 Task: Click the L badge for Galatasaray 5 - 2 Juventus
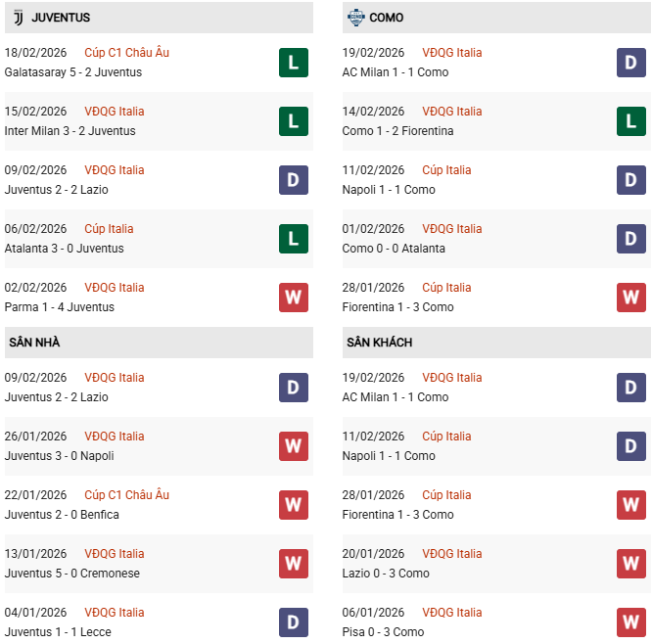(294, 63)
